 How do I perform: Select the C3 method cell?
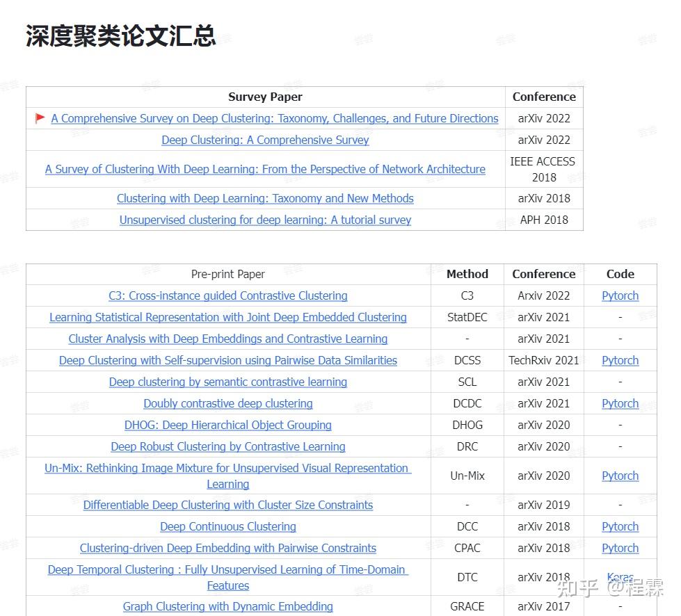click(467, 296)
